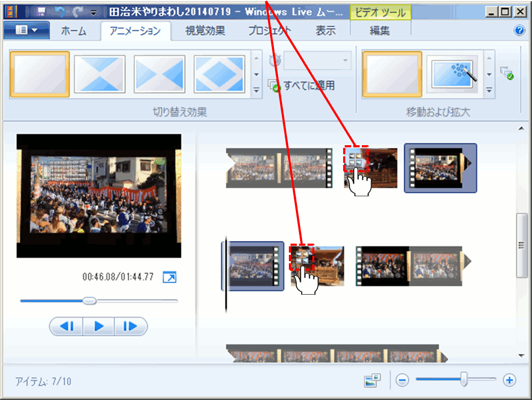Select the diamond transition thumbnail
Screen dimensions: 532x400
point(219,74)
